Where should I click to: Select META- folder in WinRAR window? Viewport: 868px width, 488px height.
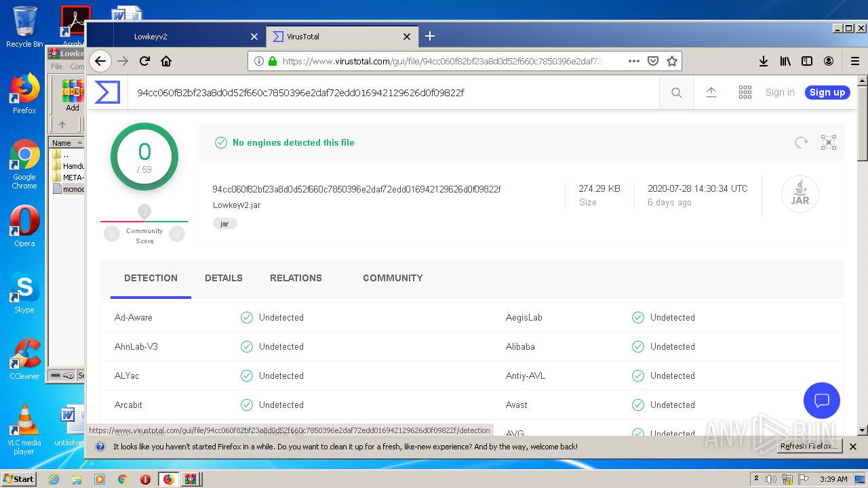coord(68,178)
